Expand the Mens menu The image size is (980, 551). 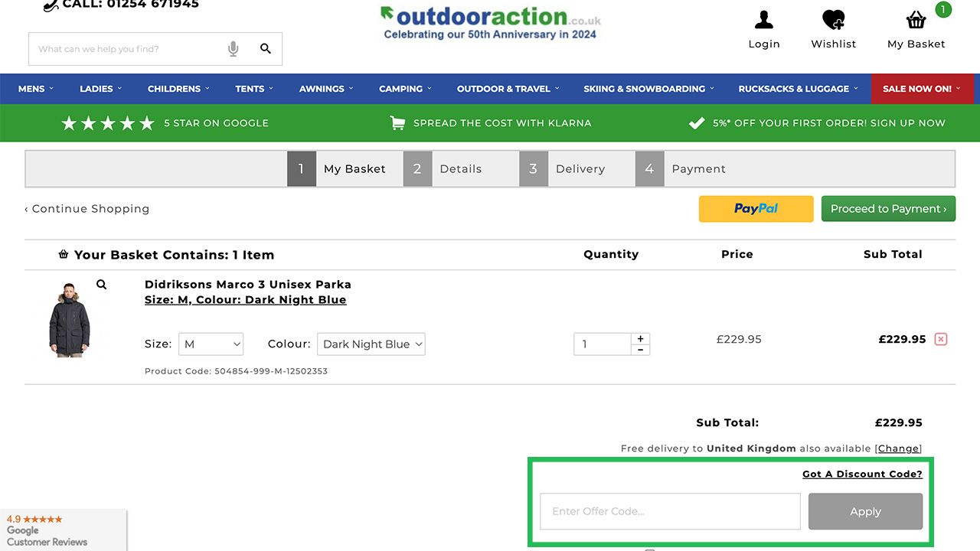[x=36, y=89]
